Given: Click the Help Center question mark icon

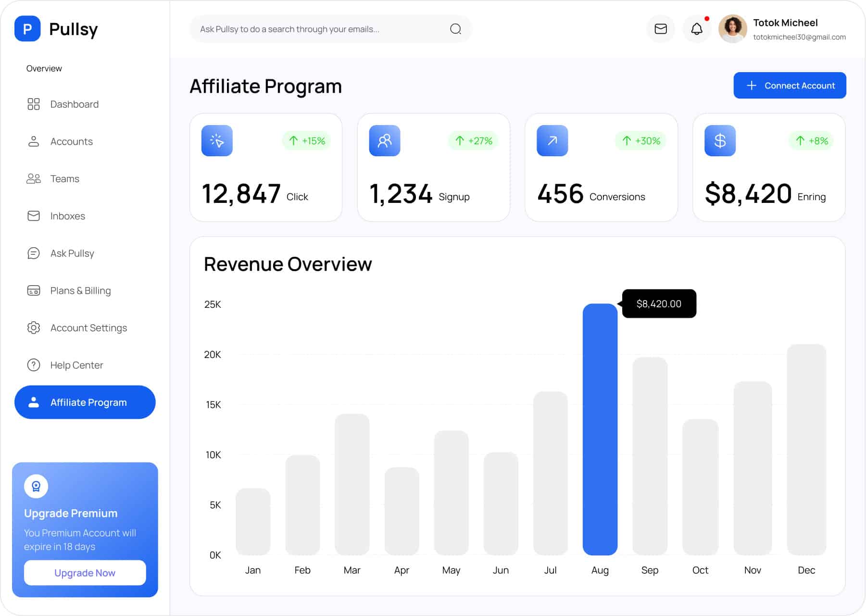Looking at the screenshot, I should [34, 365].
